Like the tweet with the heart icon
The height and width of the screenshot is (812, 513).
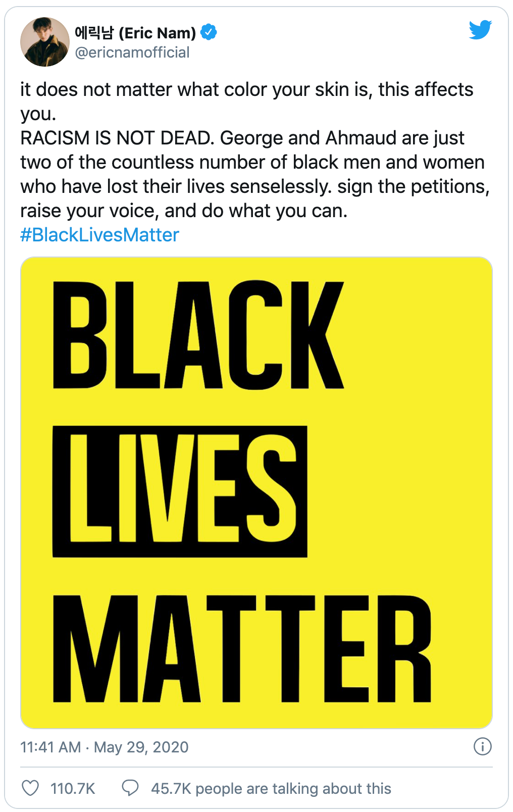tap(30, 788)
